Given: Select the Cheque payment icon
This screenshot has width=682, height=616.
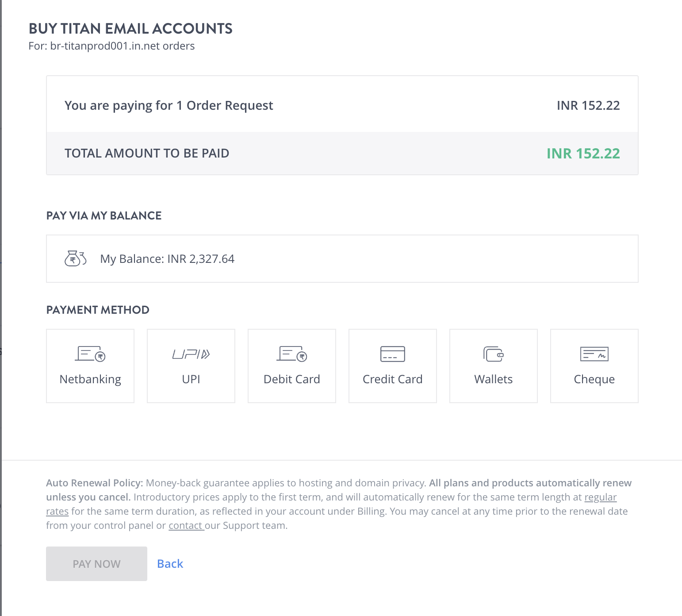Looking at the screenshot, I should pos(594,354).
